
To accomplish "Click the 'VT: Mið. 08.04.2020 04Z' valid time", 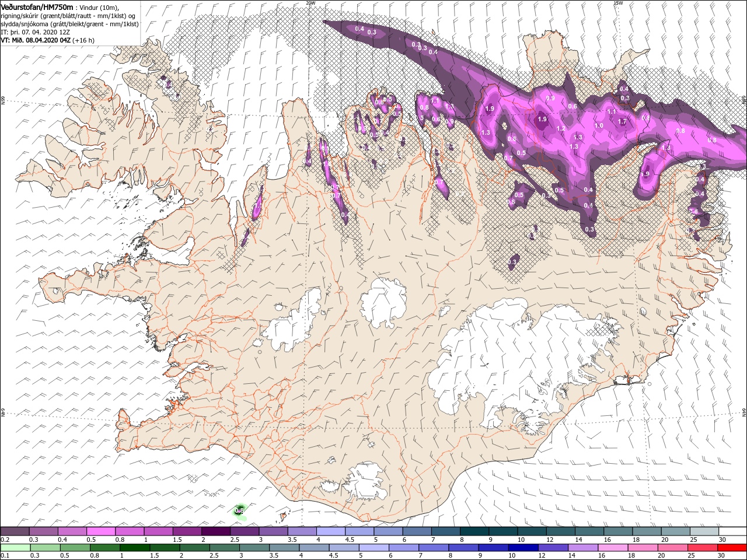I will coord(36,40).
